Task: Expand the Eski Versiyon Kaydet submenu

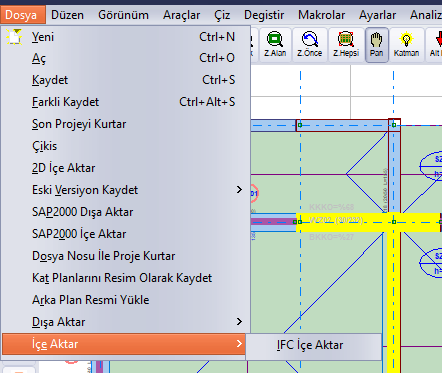Action: point(126,190)
